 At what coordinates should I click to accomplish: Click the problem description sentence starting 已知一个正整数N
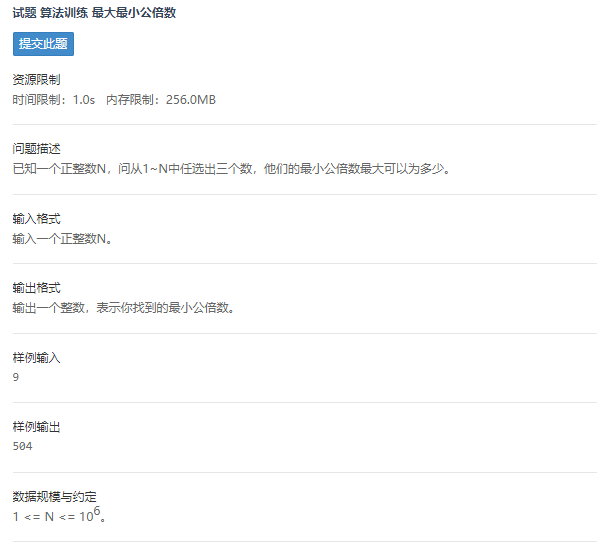tap(231, 169)
